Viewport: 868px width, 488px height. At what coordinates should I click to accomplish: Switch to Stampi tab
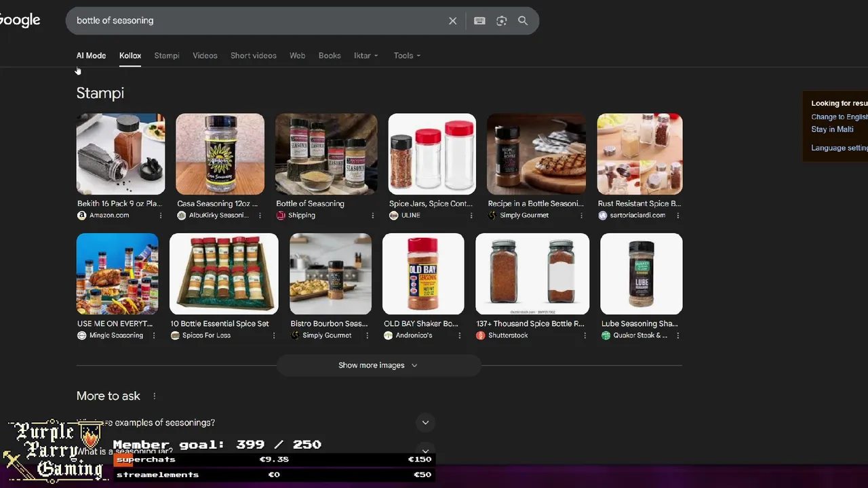click(167, 56)
